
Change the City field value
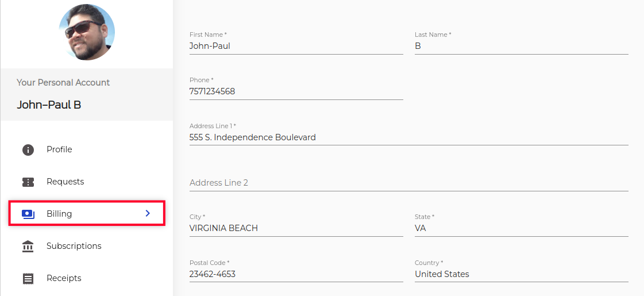click(x=296, y=228)
